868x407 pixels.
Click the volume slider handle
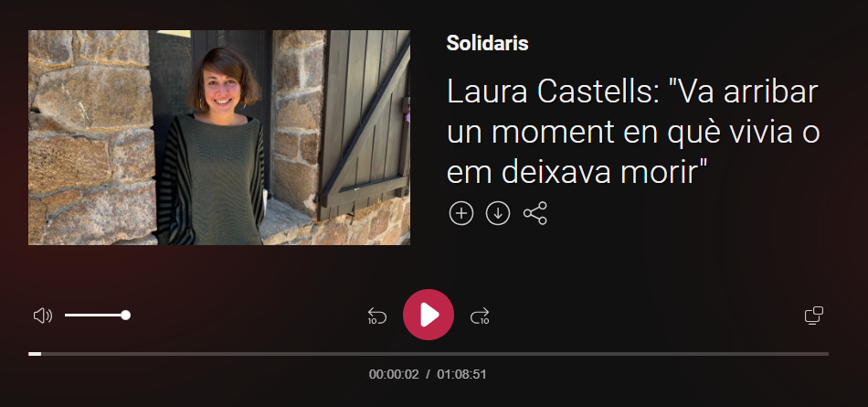click(x=126, y=315)
